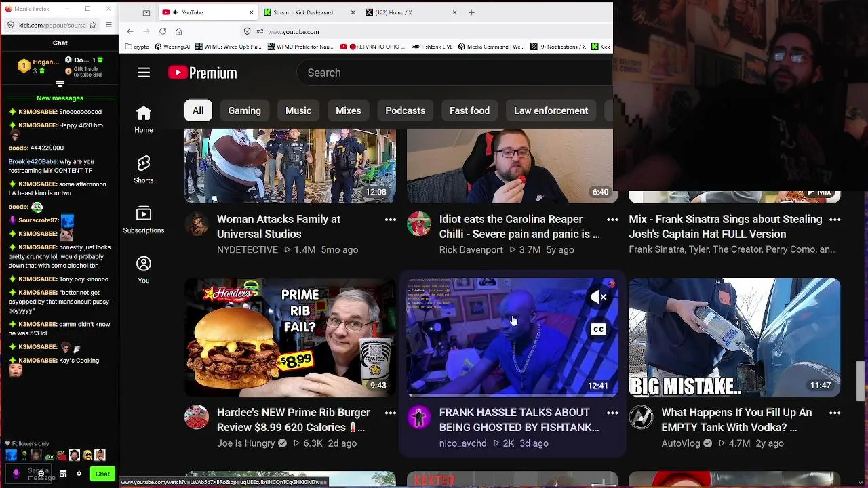Reload the YouTube page

coord(163,31)
